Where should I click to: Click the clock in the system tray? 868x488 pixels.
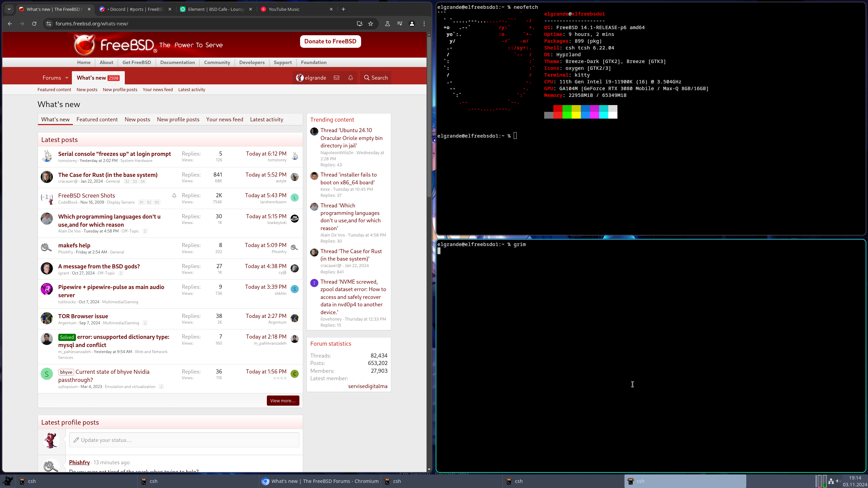(855, 481)
